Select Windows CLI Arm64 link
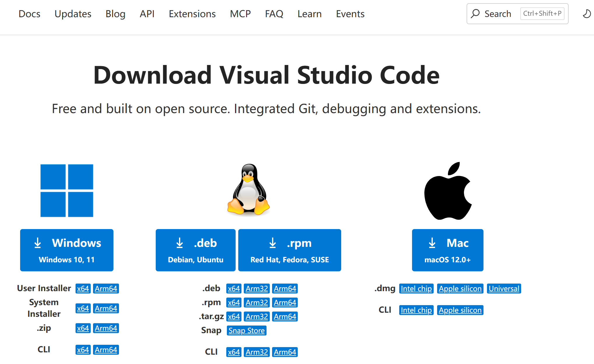This screenshot has width=594, height=364. coord(106,350)
